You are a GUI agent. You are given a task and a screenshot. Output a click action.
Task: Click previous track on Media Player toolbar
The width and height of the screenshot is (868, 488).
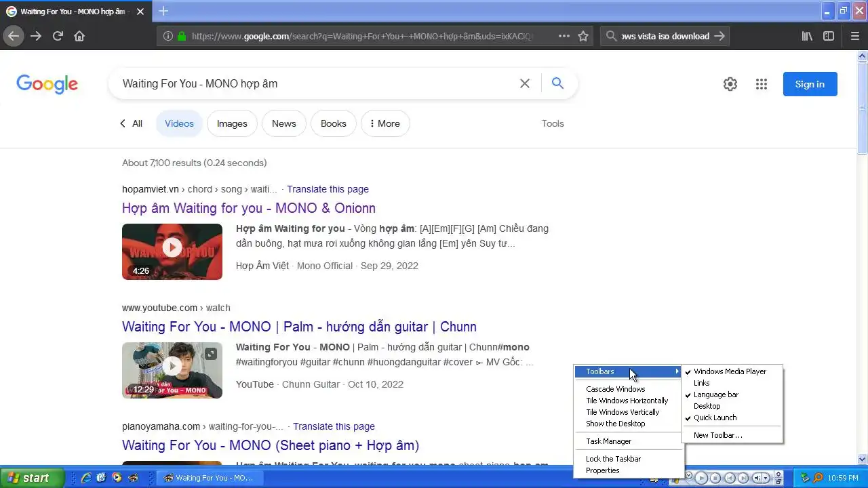coord(730,478)
